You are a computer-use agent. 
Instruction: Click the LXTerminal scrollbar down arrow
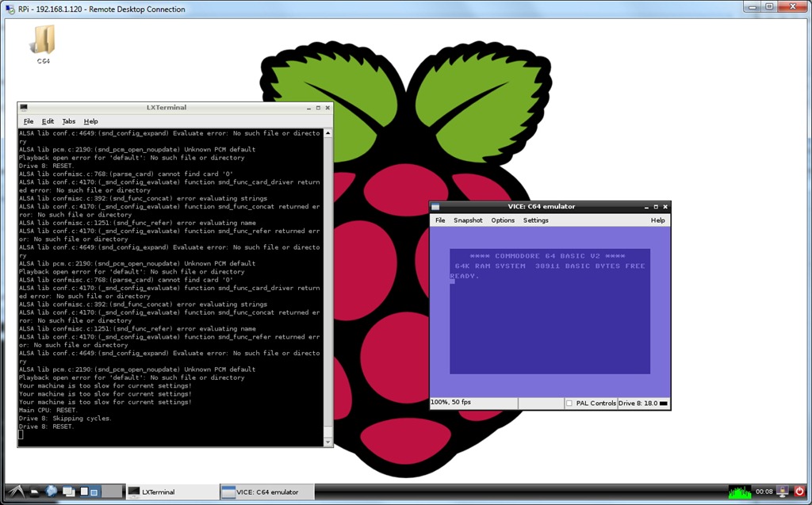(x=327, y=442)
